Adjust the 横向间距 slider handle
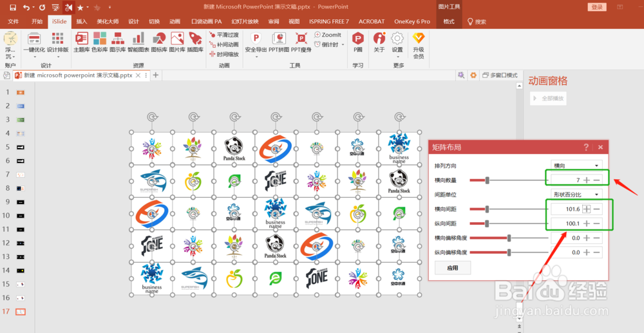Image resolution: width=644 pixels, height=333 pixels. (x=487, y=209)
